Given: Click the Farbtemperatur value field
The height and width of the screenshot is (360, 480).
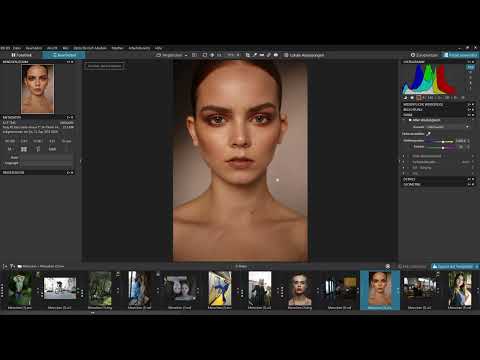Looking at the screenshot, I should click(460, 141).
